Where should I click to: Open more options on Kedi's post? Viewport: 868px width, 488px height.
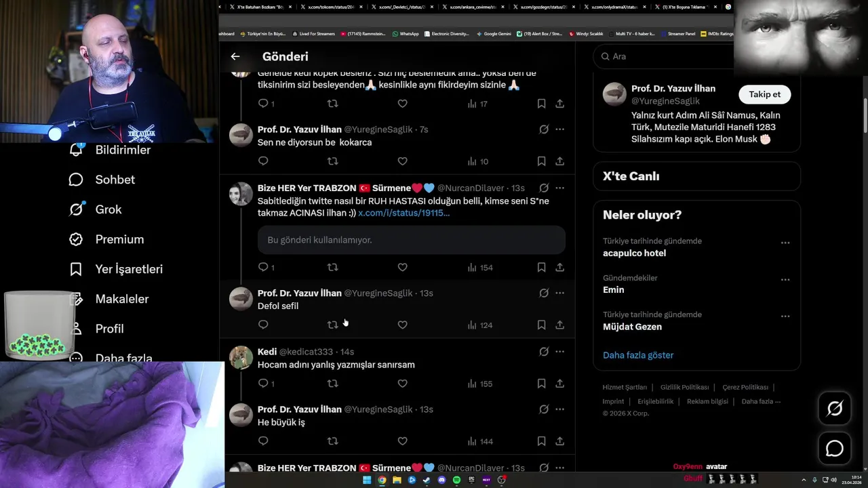click(x=559, y=351)
